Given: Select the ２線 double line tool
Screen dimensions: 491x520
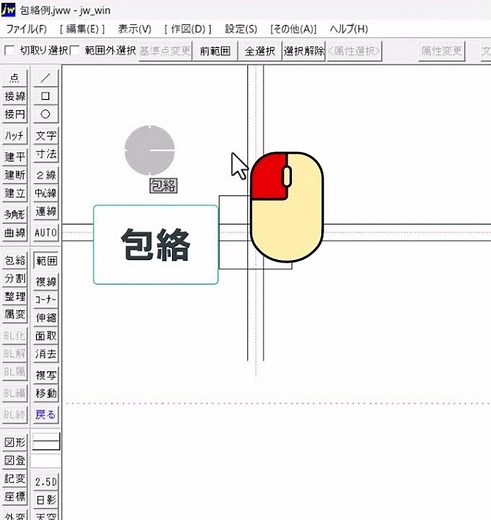Looking at the screenshot, I should coord(46,175).
